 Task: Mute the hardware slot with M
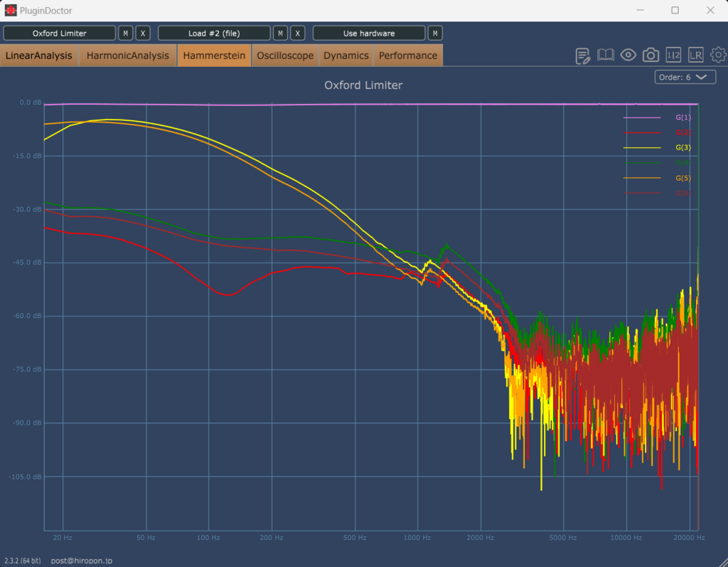[x=435, y=33]
